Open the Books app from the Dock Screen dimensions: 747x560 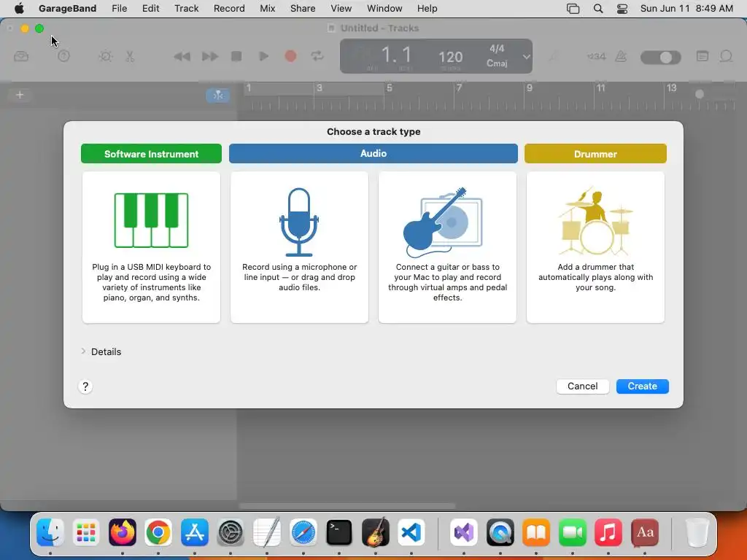[536, 532]
